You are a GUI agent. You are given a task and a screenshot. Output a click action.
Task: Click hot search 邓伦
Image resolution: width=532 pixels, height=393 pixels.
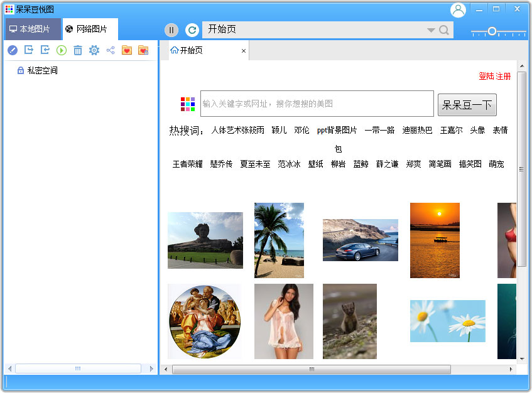tap(302, 130)
